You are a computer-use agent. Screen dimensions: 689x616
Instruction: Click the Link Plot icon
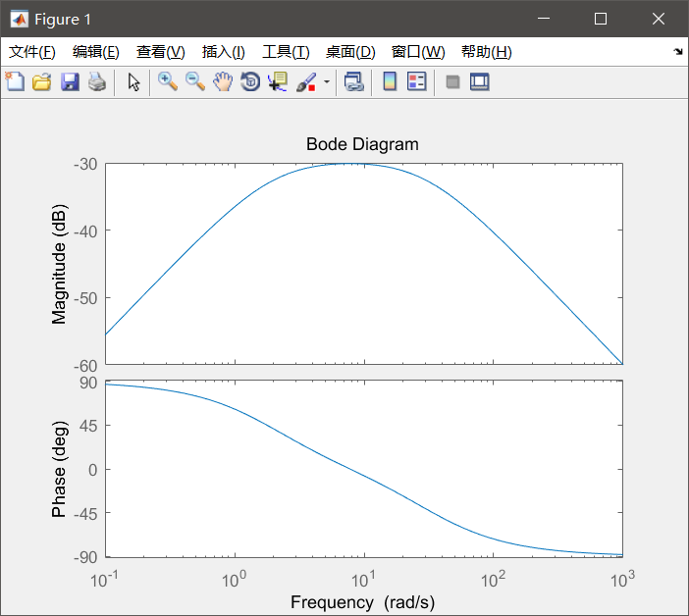(354, 82)
